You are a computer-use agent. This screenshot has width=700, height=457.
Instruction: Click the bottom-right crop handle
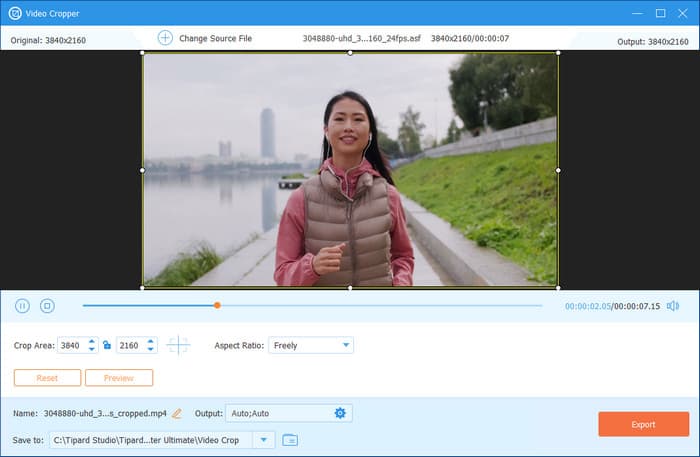coord(558,288)
